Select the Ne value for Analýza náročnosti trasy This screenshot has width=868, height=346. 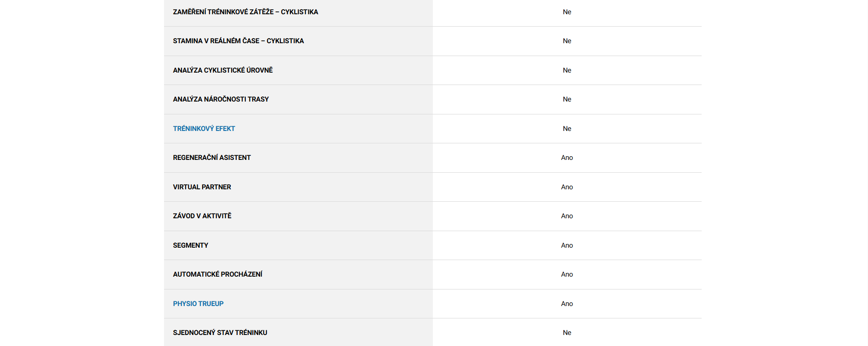[x=567, y=99]
